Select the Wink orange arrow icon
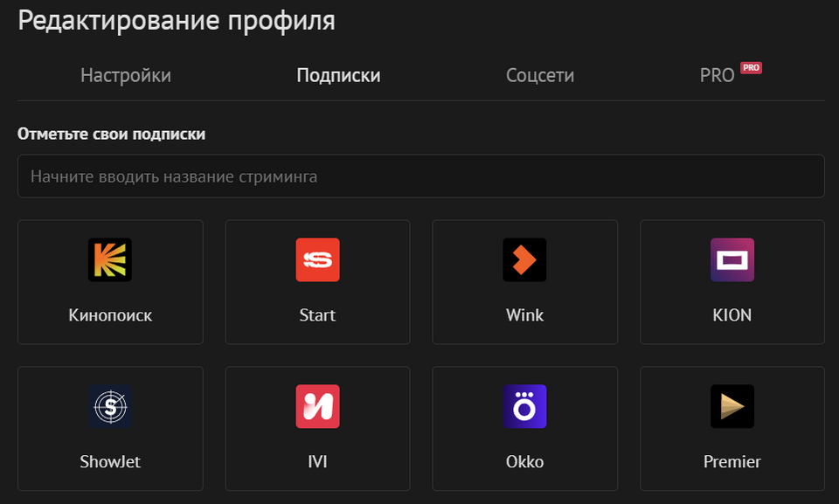 524,259
